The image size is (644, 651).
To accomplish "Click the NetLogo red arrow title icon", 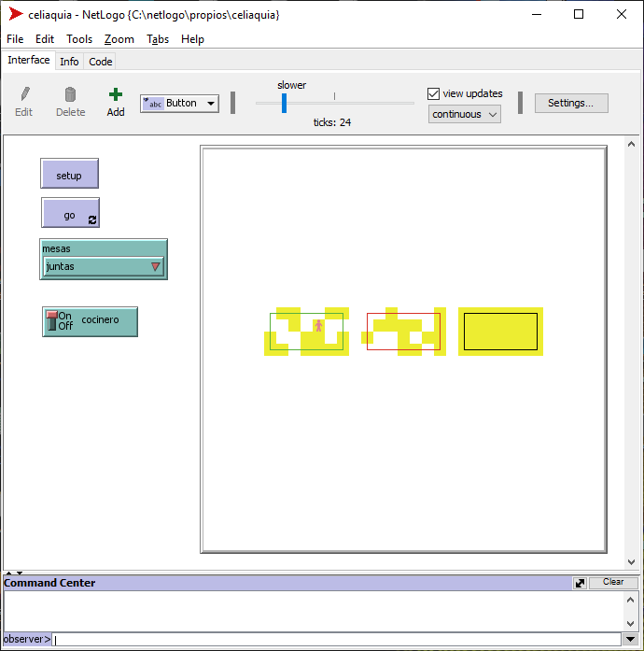I will click(x=16, y=14).
